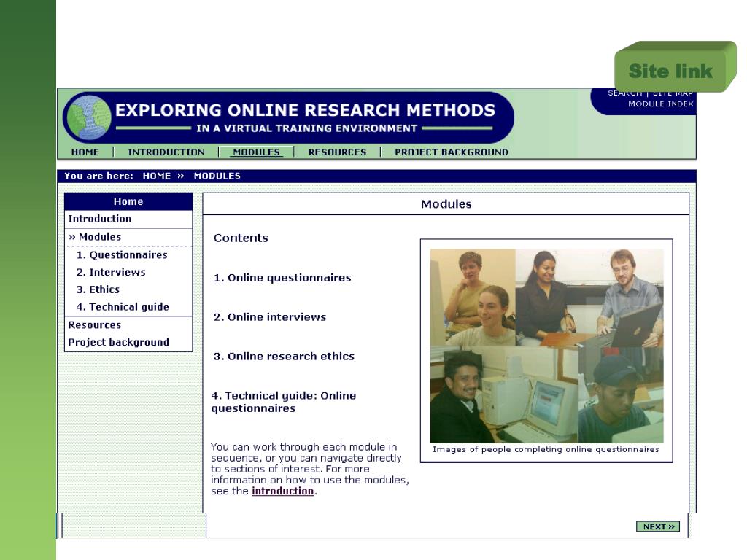Image resolution: width=747 pixels, height=560 pixels.
Task: Open Project background in the sidebar menu
Action: pyautogui.click(x=118, y=342)
